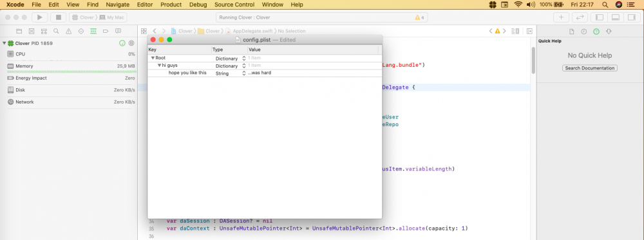
Task: Go forward in editor history
Action: click(164, 31)
